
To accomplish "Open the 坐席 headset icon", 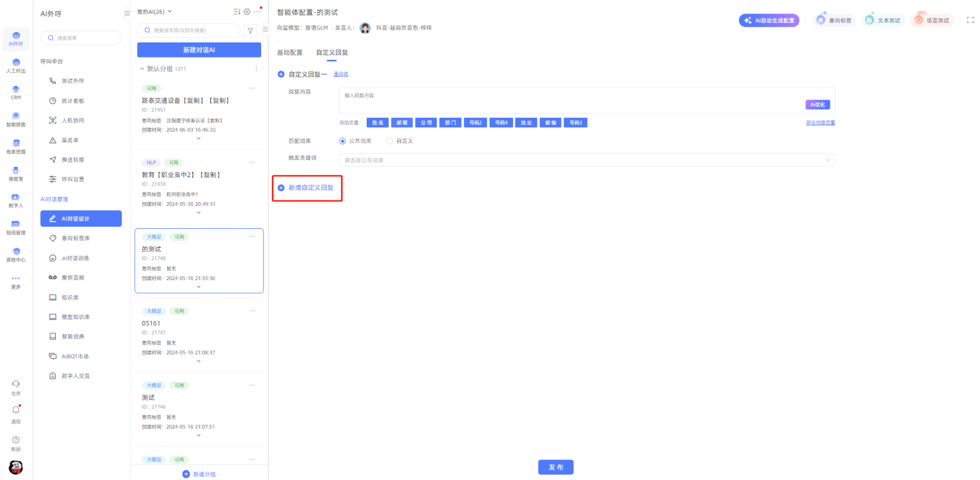I will 16,384.
